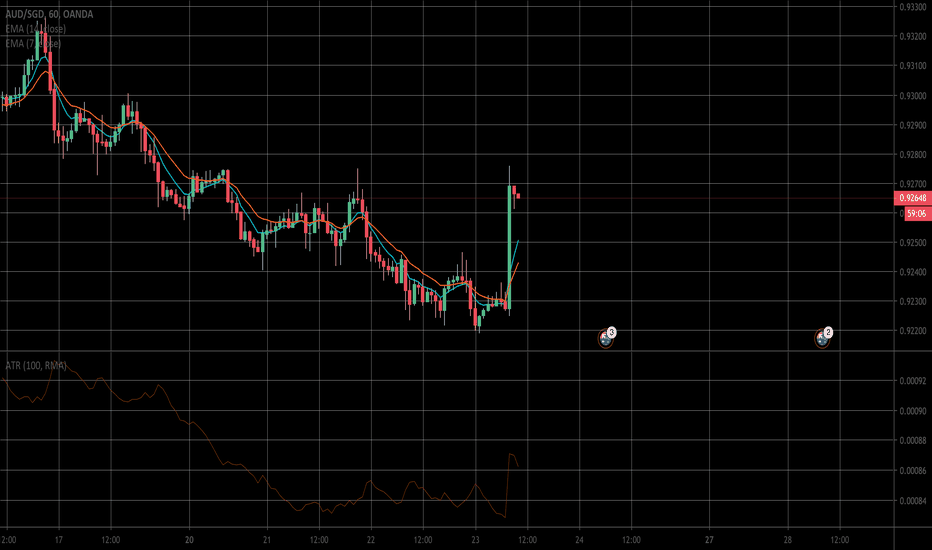
Task: Click the date label 17 on time axis
Action: tap(58, 540)
